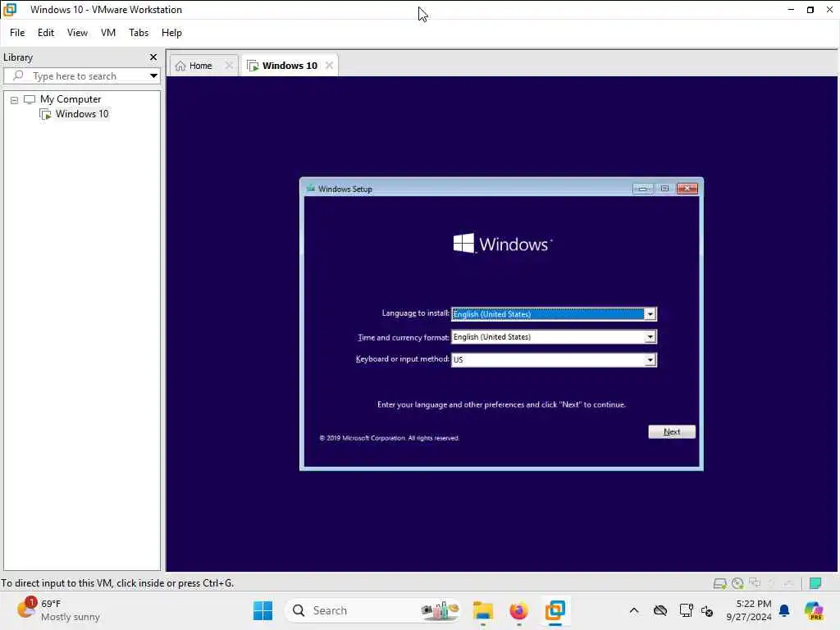Click the CD/DVD drive status icon
Viewport: 840px width, 630px height.
pos(737,583)
